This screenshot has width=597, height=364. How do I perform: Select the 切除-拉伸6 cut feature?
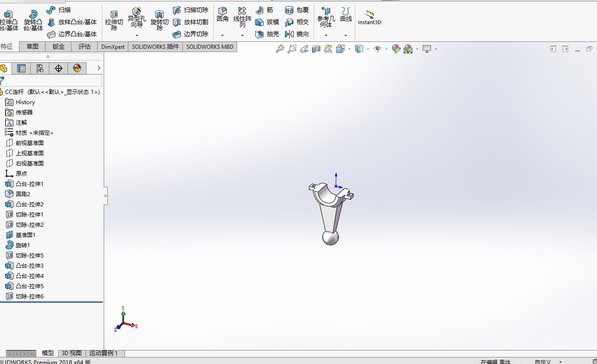(x=24, y=297)
